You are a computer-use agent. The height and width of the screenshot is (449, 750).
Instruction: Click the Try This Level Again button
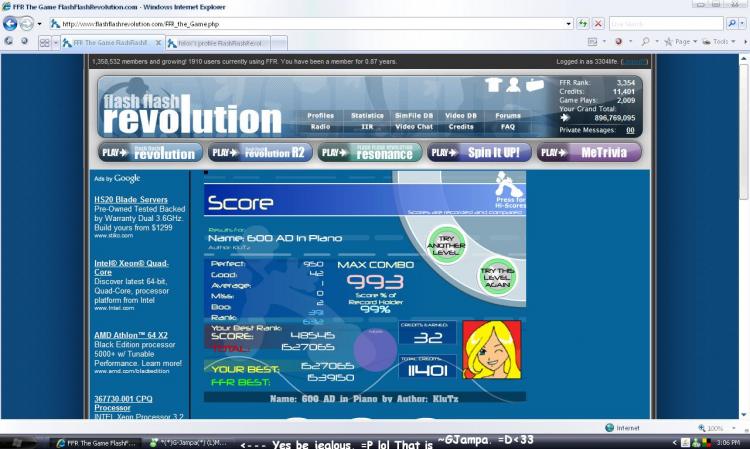[x=497, y=277]
